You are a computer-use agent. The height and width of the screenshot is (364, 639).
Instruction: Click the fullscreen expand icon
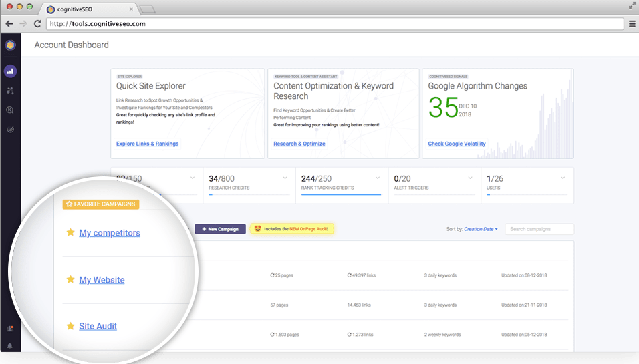click(x=632, y=6)
